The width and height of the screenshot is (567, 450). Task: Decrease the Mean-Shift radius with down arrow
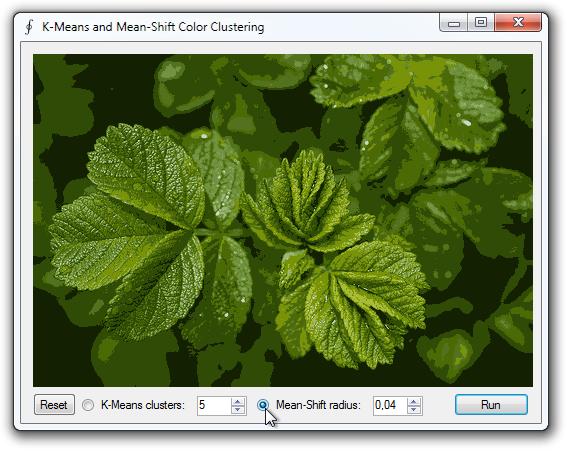pos(414,410)
